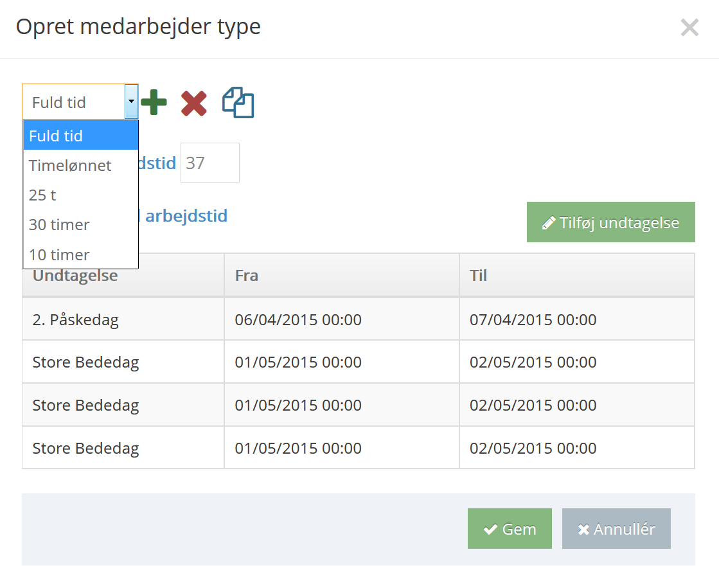Click the Tilføj undtagelse button
This screenshot has width=719, height=588.
611,222
